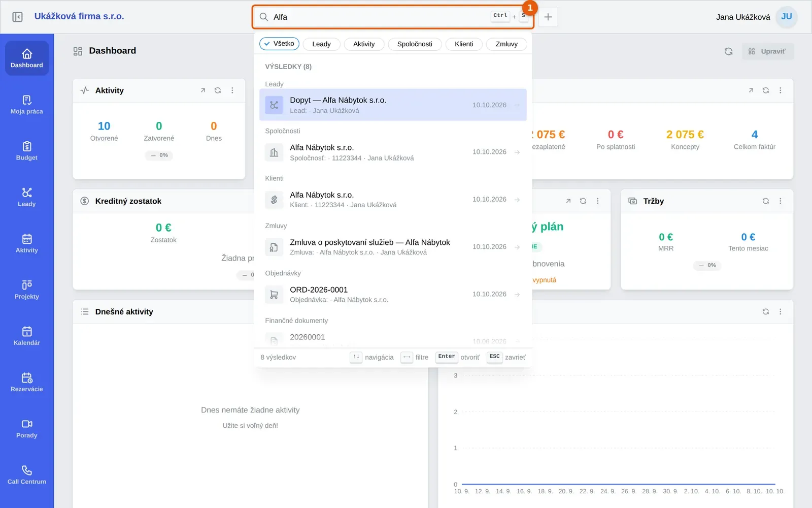
Task: Open the Klienti result Alfa Nábytok s.r.o.
Action: point(393,200)
